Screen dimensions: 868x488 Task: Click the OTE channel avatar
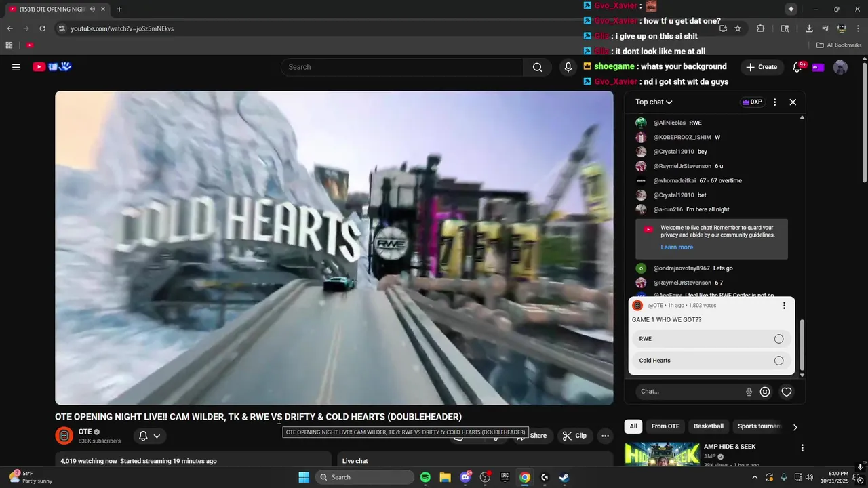click(x=64, y=436)
